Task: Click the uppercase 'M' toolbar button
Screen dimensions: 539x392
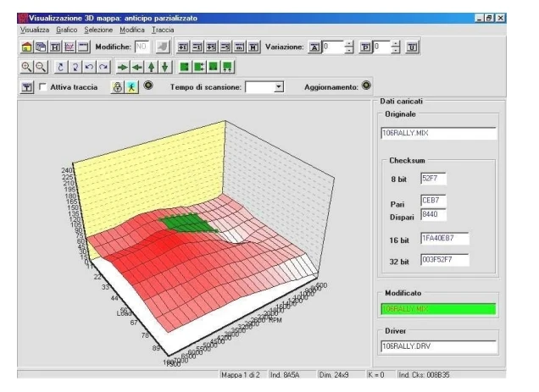Action: point(253,47)
